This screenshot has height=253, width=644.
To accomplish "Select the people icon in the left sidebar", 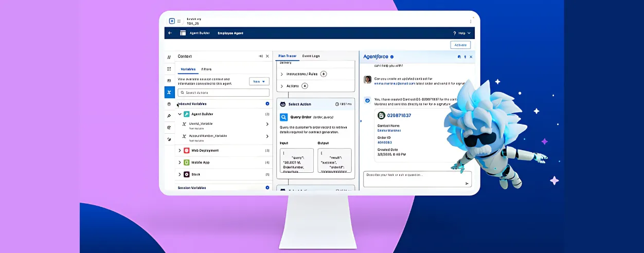I will 169,81.
